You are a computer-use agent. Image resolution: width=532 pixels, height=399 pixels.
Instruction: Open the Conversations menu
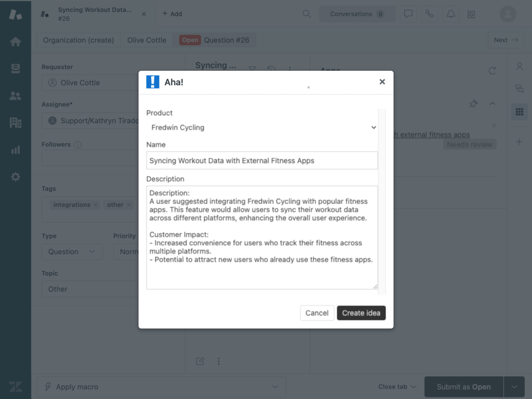click(x=357, y=14)
